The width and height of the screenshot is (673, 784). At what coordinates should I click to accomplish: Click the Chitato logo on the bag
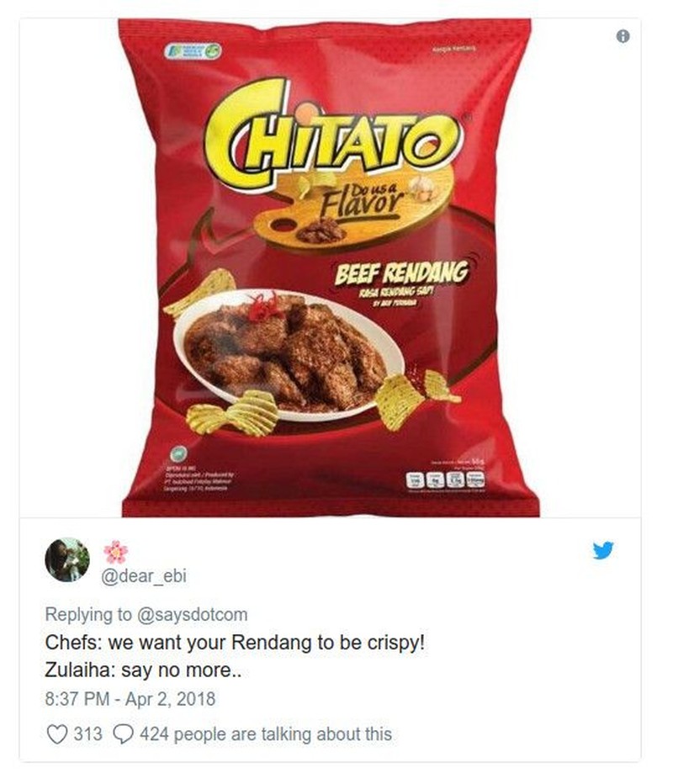tap(333, 133)
